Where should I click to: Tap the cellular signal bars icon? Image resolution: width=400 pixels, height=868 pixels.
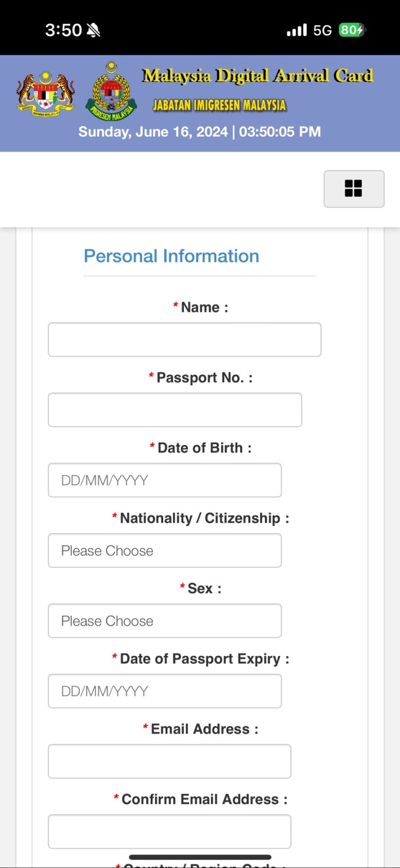point(297,30)
